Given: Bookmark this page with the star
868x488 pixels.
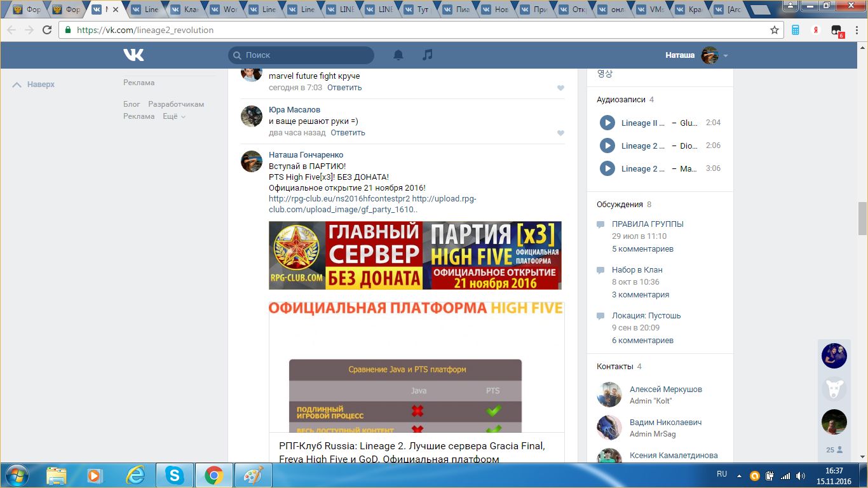Looking at the screenshot, I should (x=775, y=30).
